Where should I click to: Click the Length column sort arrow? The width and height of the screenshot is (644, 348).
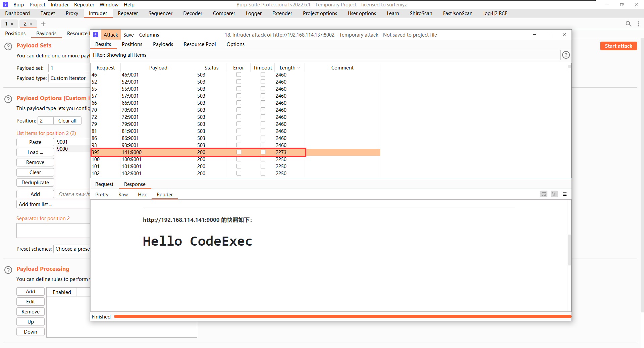pyautogui.click(x=299, y=68)
